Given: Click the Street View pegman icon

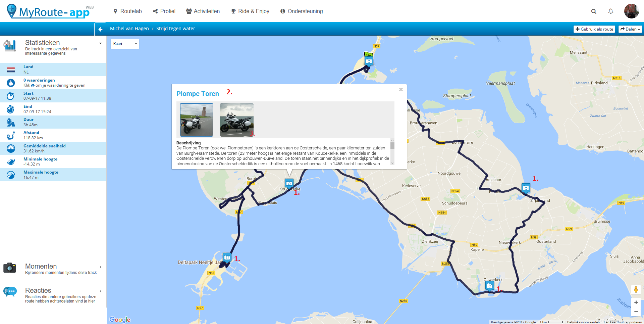Looking at the screenshot, I should click(x=636, y=289).
